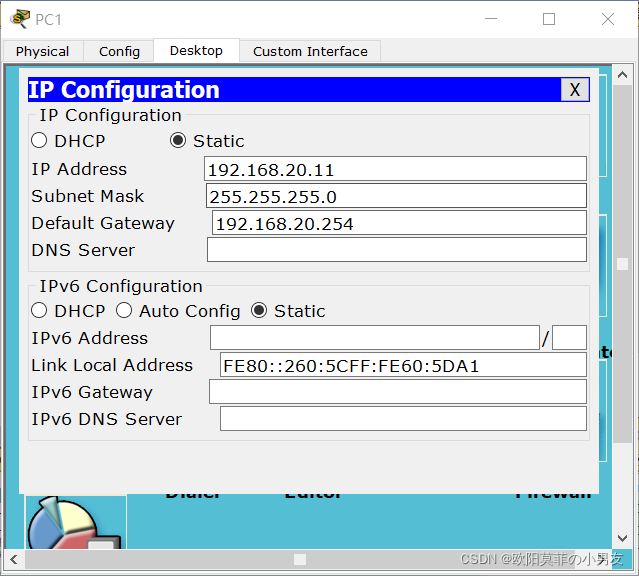Click the horizontal scrollbar left arrow

click(14, 559)
